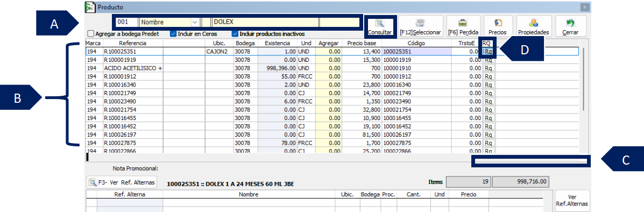Screen dimensions: 644x212
Task: Click the Cant. column header in lower grid
Action: click(x=413, y=194)
